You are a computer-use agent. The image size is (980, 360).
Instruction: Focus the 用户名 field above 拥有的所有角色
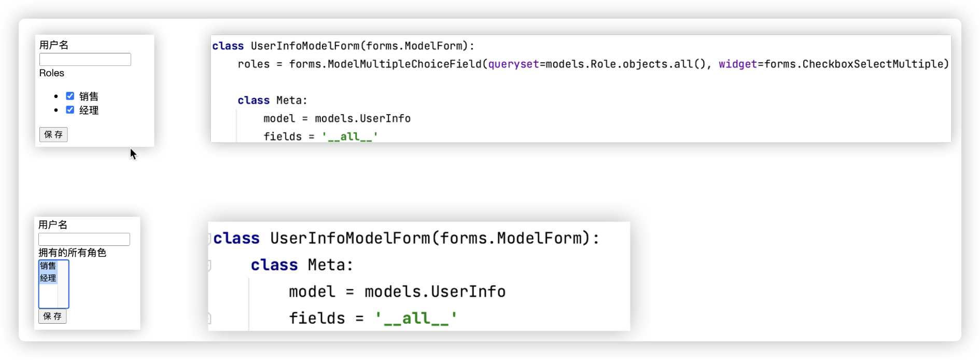[x=84, y=239]
